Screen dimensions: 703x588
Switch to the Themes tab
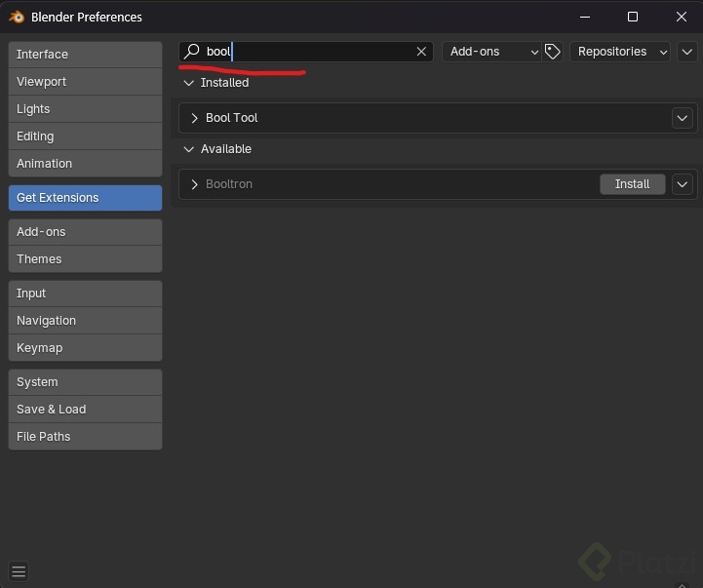(x=85, y=259)
